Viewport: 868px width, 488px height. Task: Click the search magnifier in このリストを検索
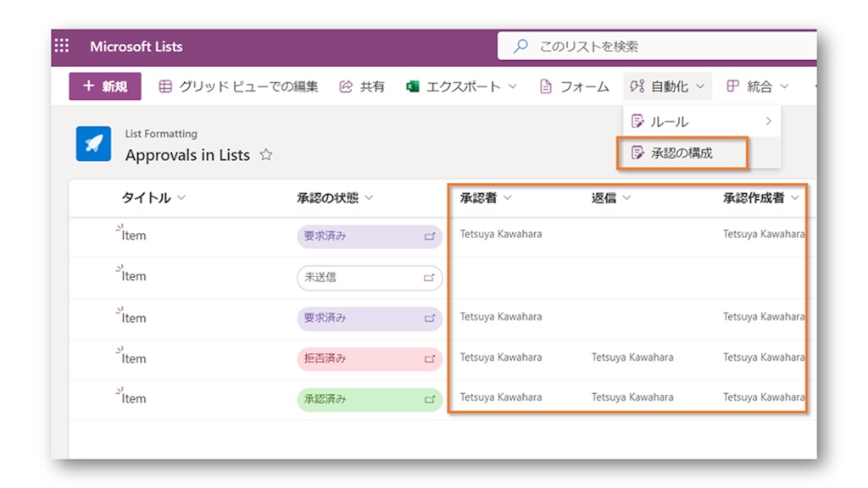coord(519,47)
